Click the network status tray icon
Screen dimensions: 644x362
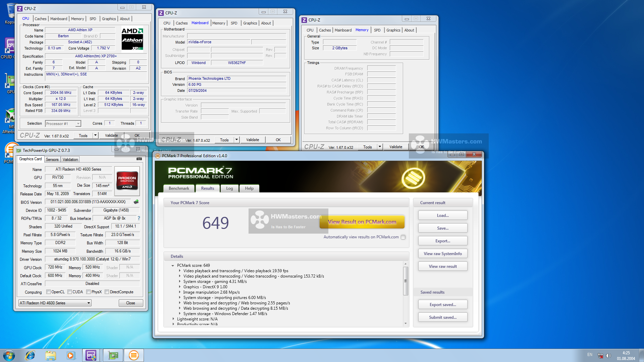[600, 355]
